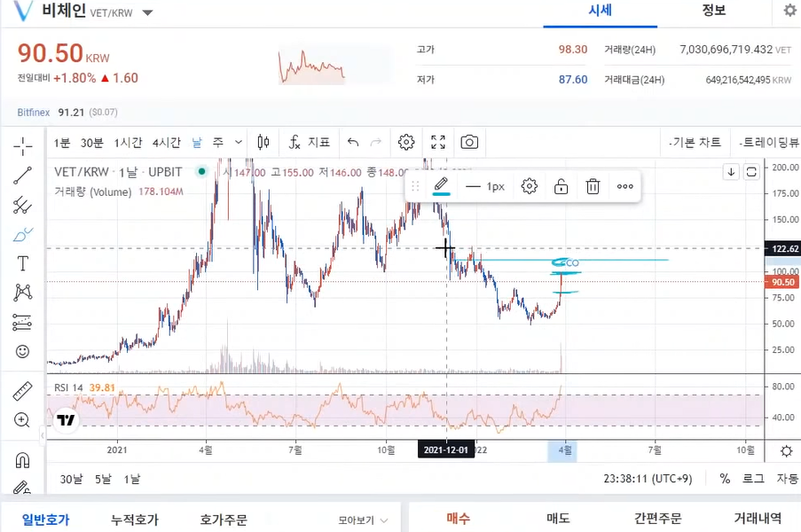Select the trend line drawing tool
Screen dimensions: 801x532
[22, 176]
